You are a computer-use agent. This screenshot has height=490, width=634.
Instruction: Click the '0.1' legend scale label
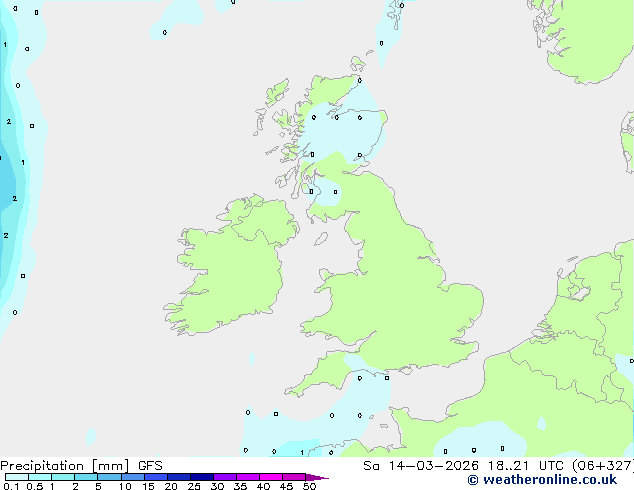[x=11, y=486]
